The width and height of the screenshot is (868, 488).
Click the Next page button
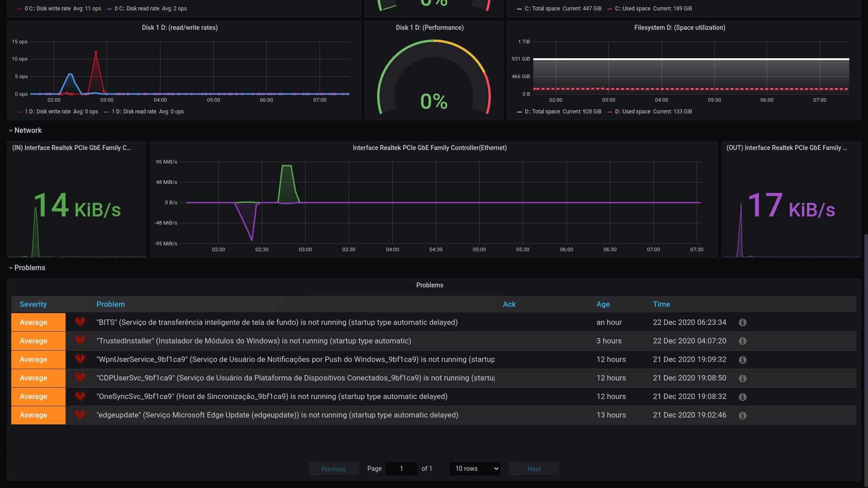(534, 469)
